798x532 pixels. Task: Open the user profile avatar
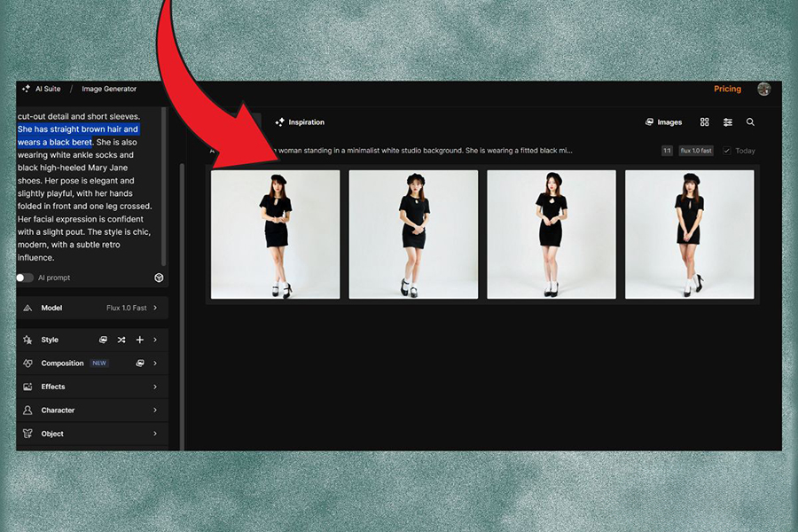click(x=763, y=89)
